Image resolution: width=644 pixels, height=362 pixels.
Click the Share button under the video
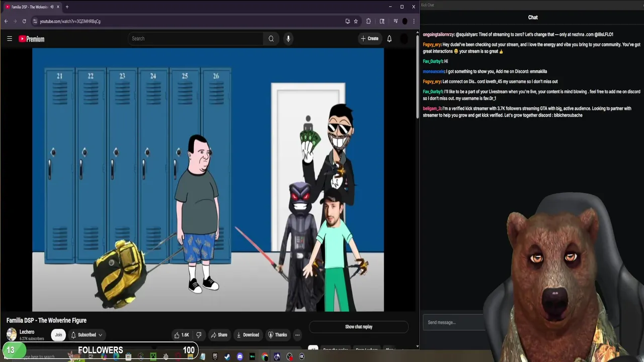click(219, 335)
